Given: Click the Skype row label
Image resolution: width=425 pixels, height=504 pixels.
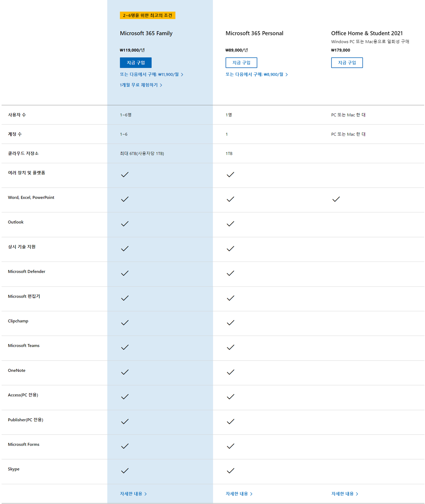Looking at the screenshot, I should coord(14,469).
